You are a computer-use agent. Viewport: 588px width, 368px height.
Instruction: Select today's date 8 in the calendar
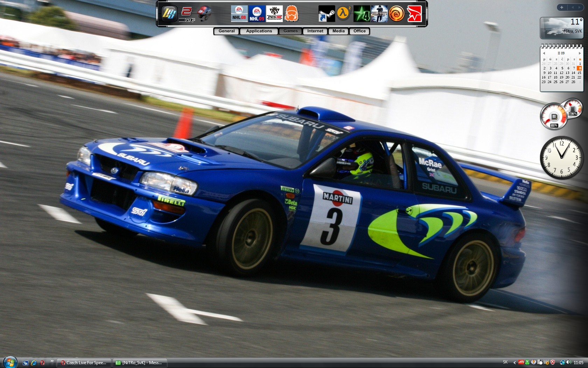pos(580,68)
